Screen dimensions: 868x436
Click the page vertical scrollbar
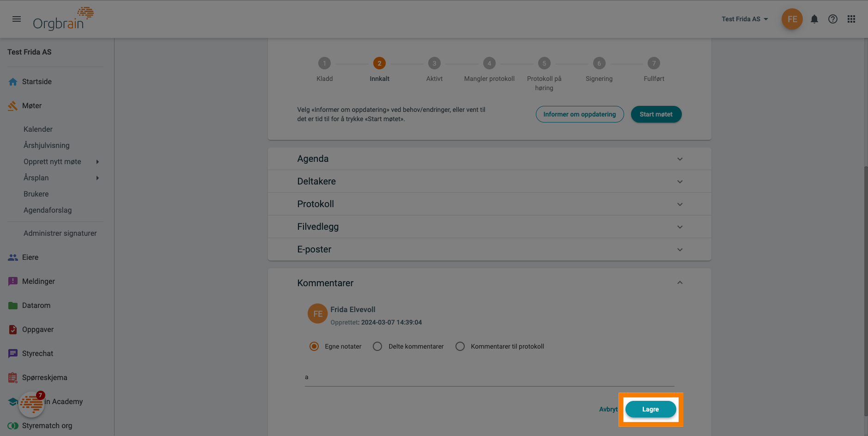[x=865, y=291]
